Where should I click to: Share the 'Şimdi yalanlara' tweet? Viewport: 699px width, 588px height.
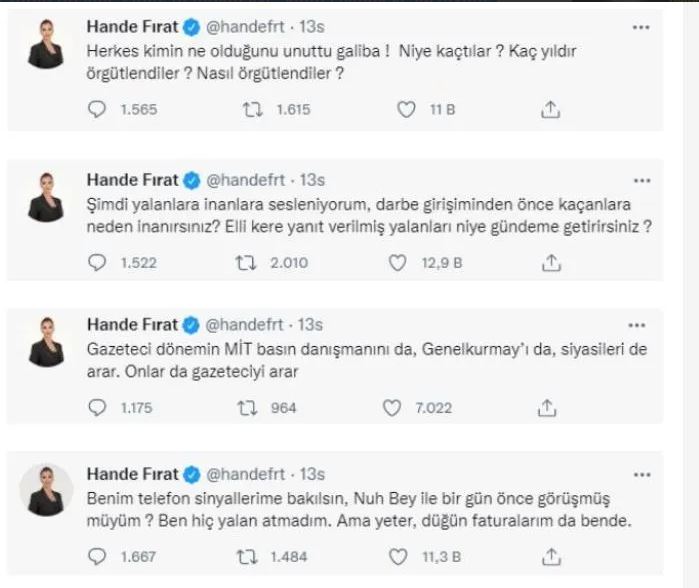click(548, 262)
